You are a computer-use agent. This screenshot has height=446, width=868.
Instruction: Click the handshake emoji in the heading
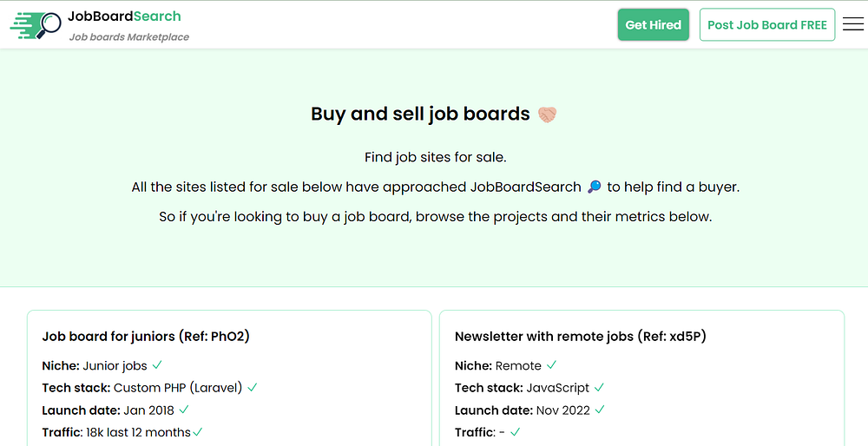[547, 115]
